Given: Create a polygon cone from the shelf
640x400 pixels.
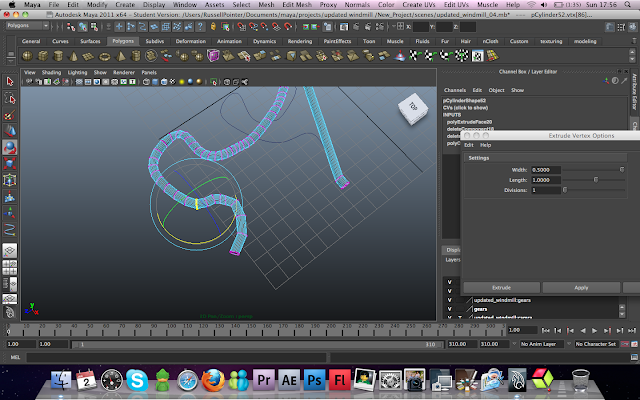Looking at the screenshot, I should (73, 56).
